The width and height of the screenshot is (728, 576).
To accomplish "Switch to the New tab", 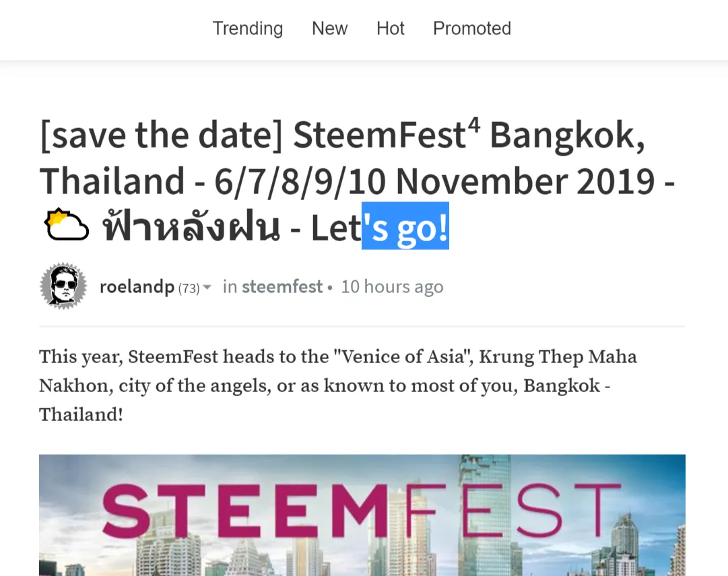I will click(x=329, y=28).
